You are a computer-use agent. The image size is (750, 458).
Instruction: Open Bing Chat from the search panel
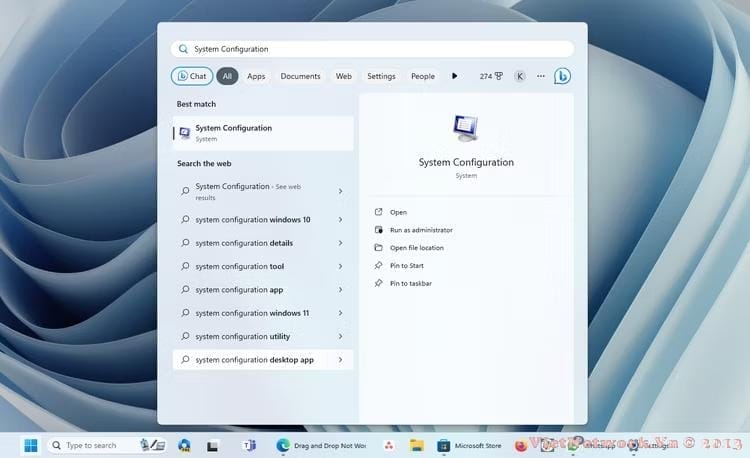pyautogui.click(x=191, y=76)
